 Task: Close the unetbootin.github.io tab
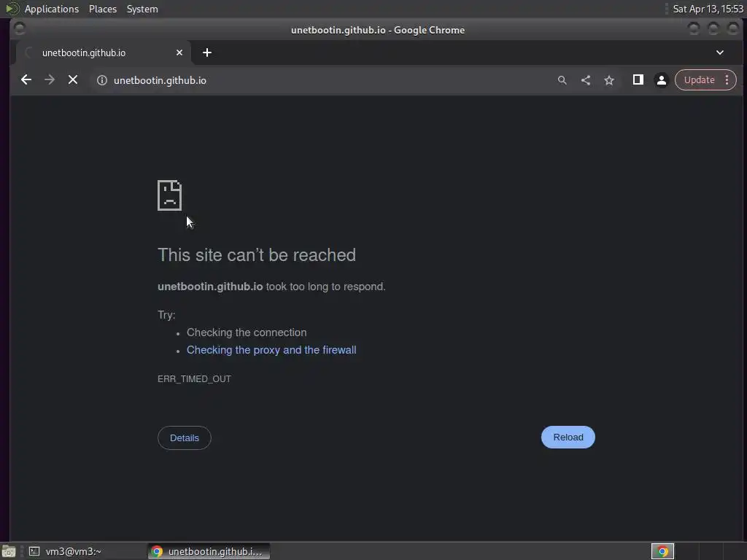click(179, 52)
